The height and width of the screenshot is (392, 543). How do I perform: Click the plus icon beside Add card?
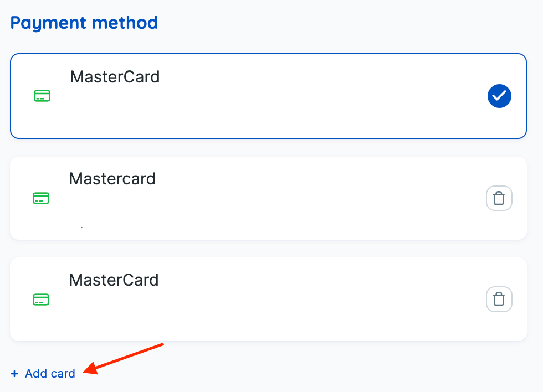[x=14, y=374]
